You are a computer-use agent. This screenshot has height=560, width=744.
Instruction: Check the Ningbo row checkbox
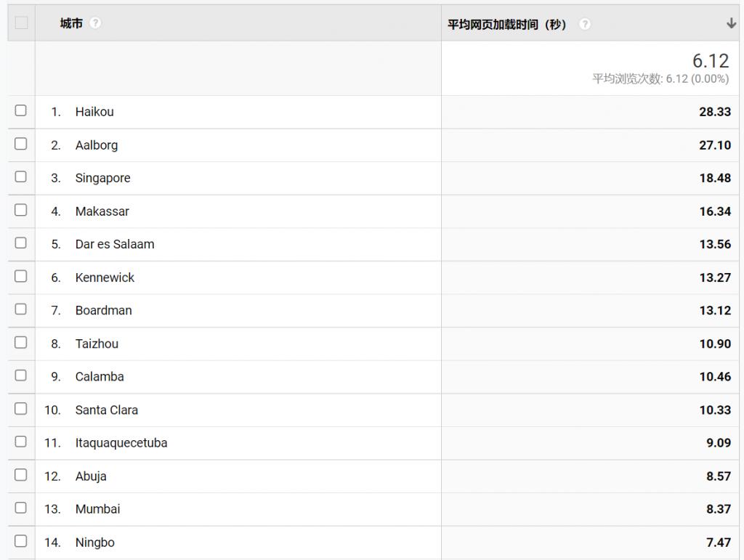pyautogui.click(x=20, y=541)
